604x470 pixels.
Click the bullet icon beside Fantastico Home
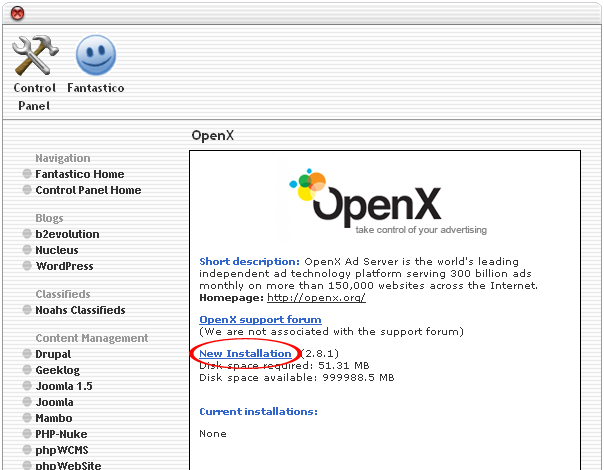pyautogui.click(x=27, y=174)
